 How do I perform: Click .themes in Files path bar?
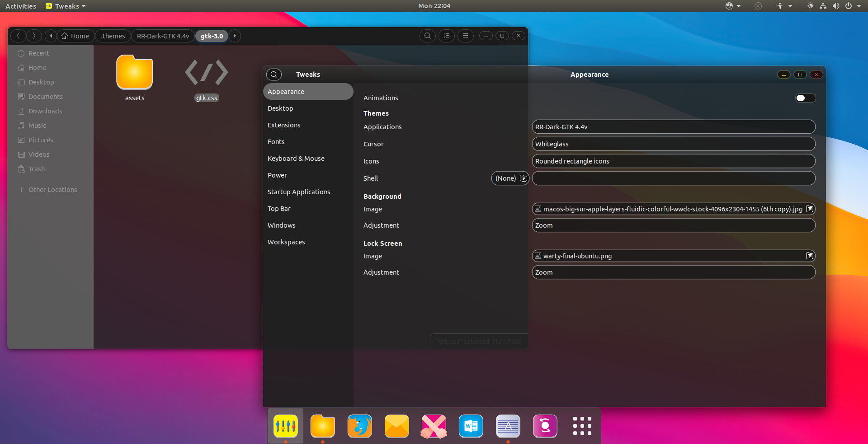pyautogui.click(x=113, y=36)
